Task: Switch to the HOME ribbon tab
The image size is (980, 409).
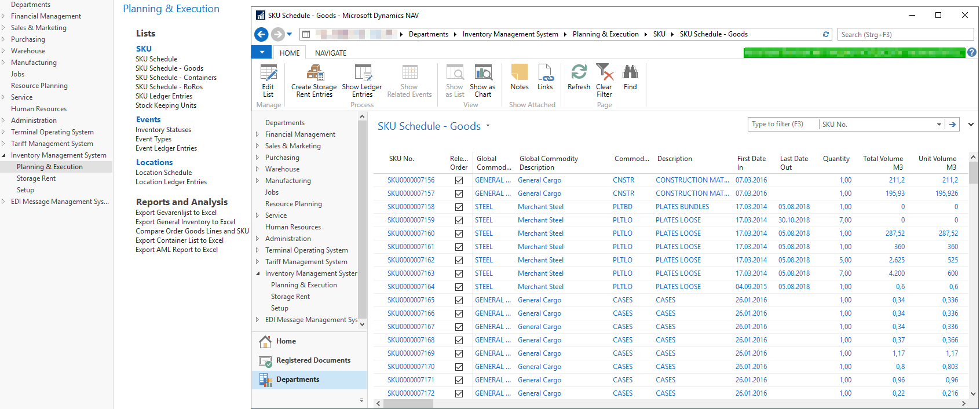Action: tap(290, 53)
